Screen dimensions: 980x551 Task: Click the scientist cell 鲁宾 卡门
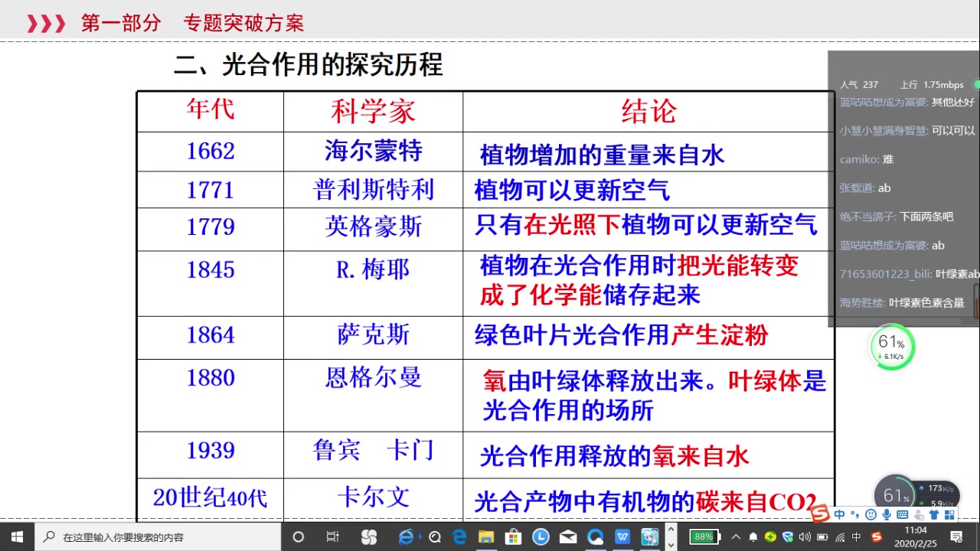(374, 449)
